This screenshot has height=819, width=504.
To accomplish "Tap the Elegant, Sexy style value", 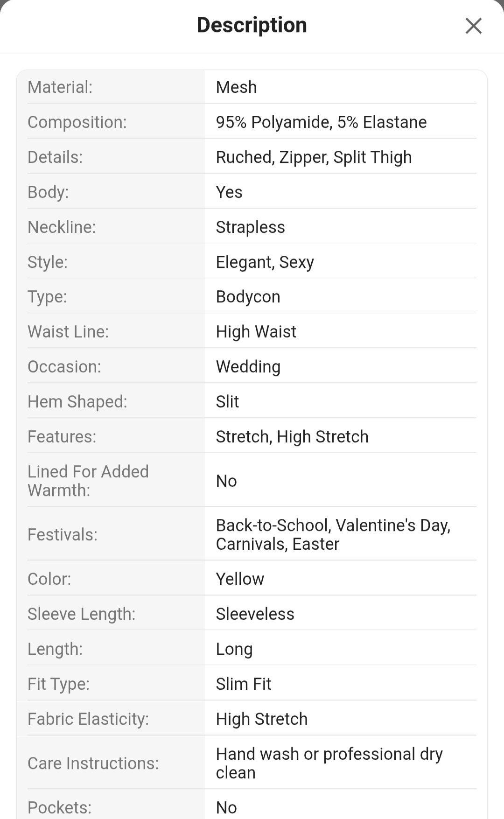I will 265,262.
